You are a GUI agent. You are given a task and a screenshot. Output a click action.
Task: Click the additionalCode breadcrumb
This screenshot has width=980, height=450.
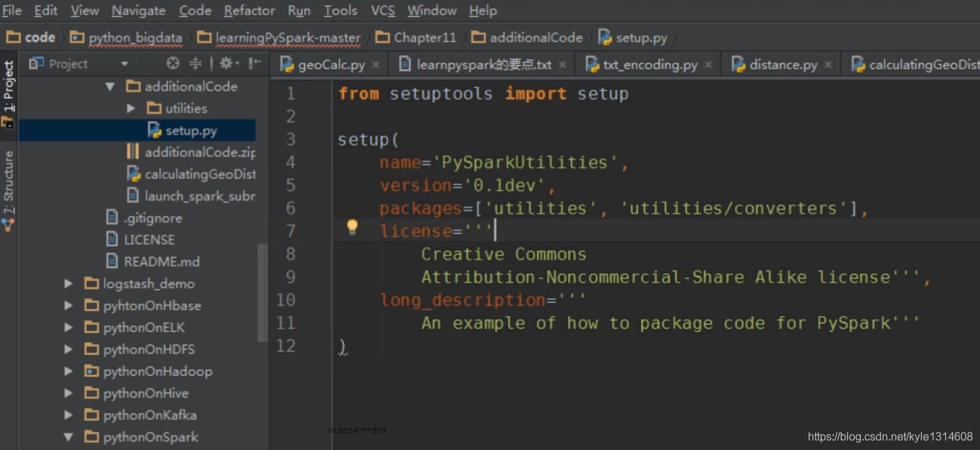point(527,38)
